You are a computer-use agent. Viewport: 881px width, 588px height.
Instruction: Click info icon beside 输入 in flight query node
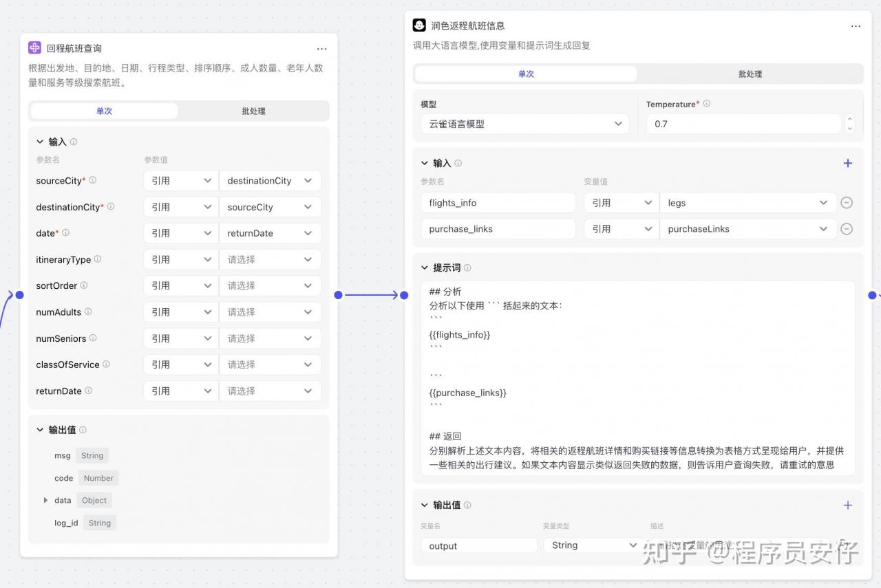coord(74,142)
